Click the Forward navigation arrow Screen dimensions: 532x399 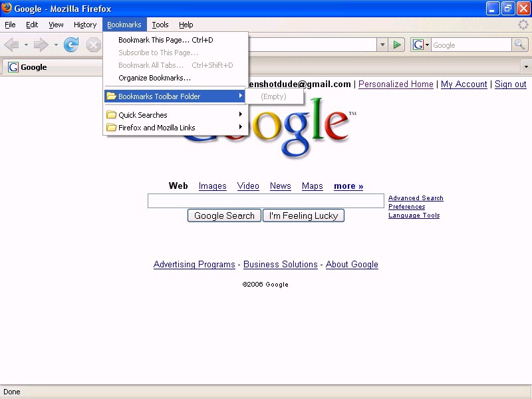coord(41,45)
